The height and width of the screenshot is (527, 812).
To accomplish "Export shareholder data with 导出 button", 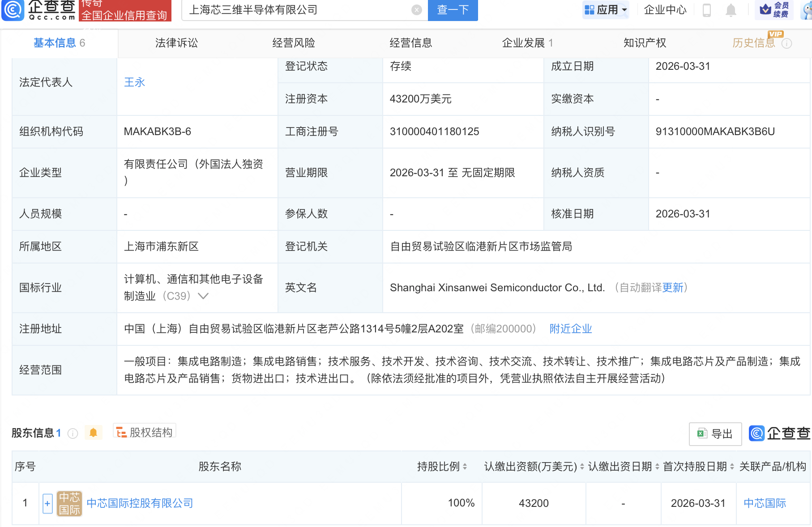I will (715, 433).
